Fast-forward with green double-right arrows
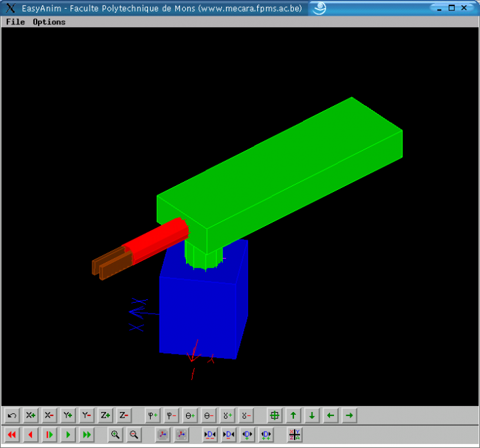This screenshot has height=448, width=480. point(87,434)
